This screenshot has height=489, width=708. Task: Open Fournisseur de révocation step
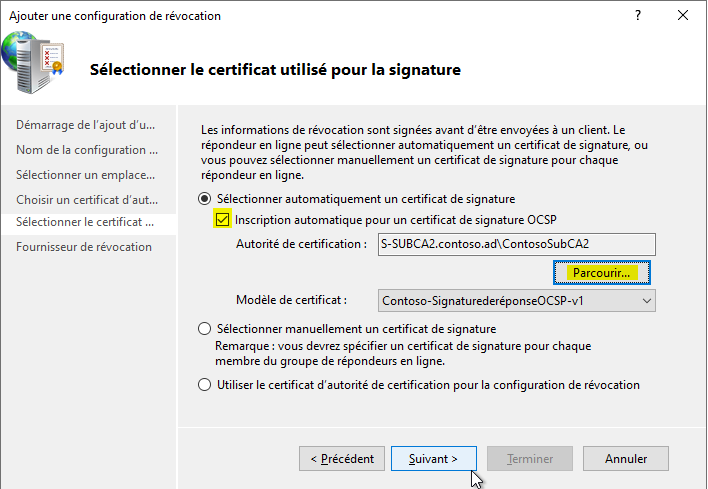(x=84, y=247)
